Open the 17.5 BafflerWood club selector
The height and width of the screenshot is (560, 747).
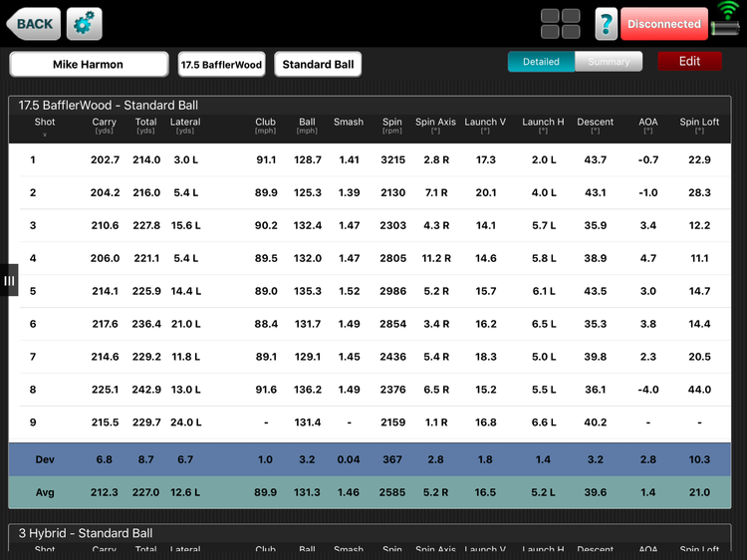[x=221, y=65]
